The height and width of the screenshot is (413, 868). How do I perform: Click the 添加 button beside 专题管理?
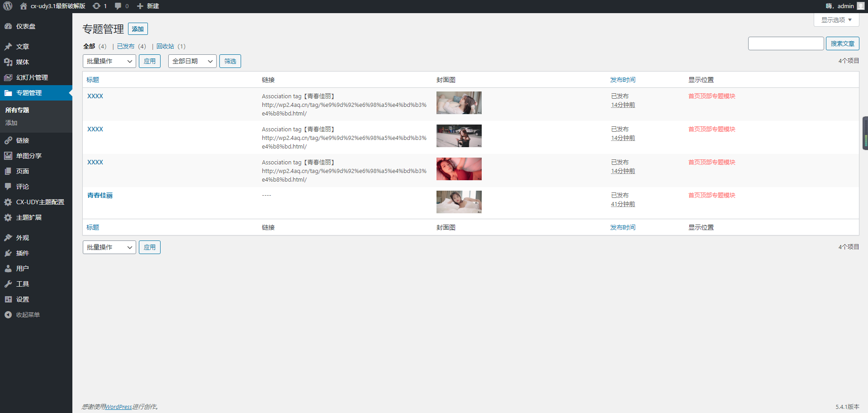coord(138,29)
